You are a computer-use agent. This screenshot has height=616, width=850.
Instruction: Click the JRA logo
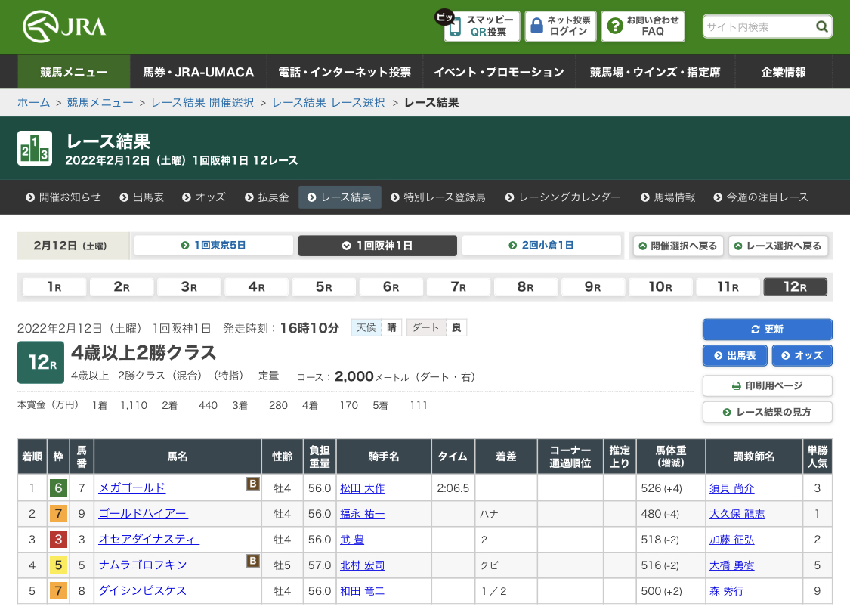(64, 27)
